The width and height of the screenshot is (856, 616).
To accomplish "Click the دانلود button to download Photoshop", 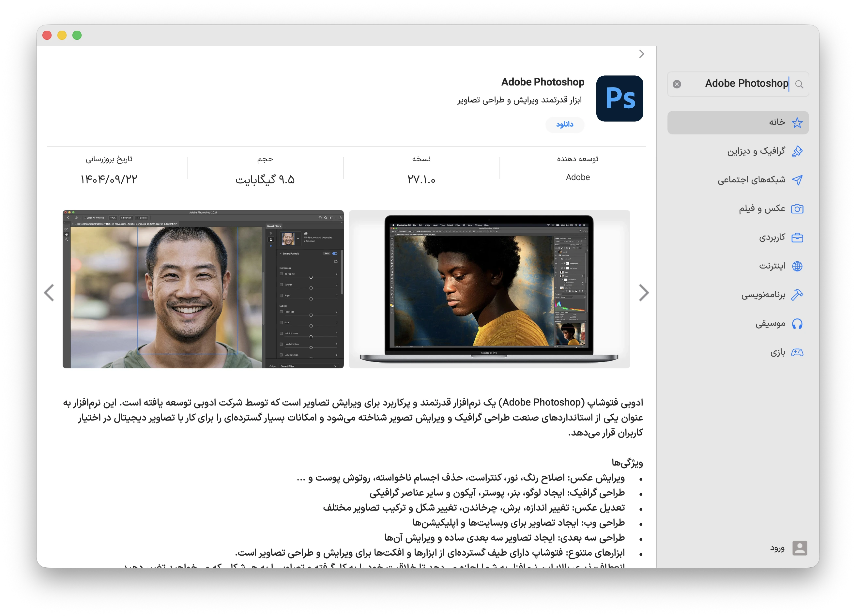I will (x=565, y=125).
